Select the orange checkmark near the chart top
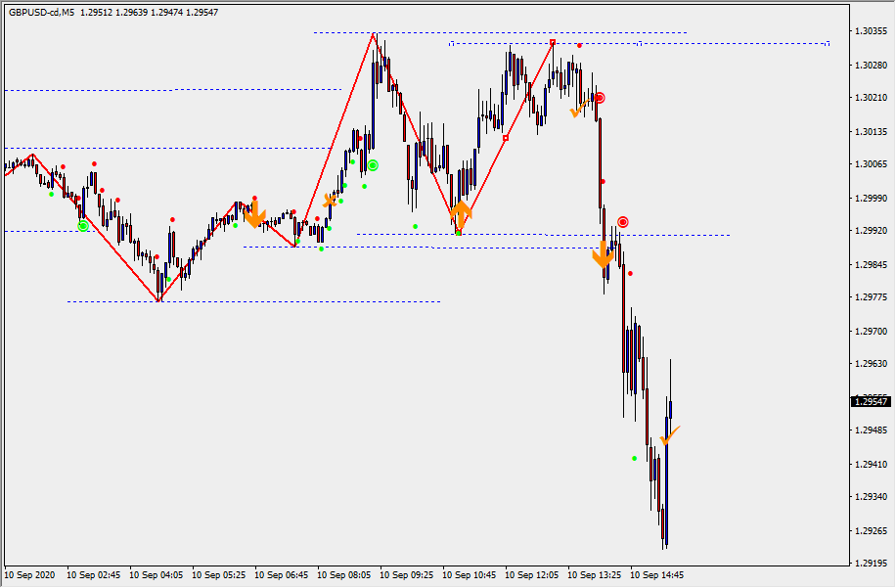 (x=579, y=109)
